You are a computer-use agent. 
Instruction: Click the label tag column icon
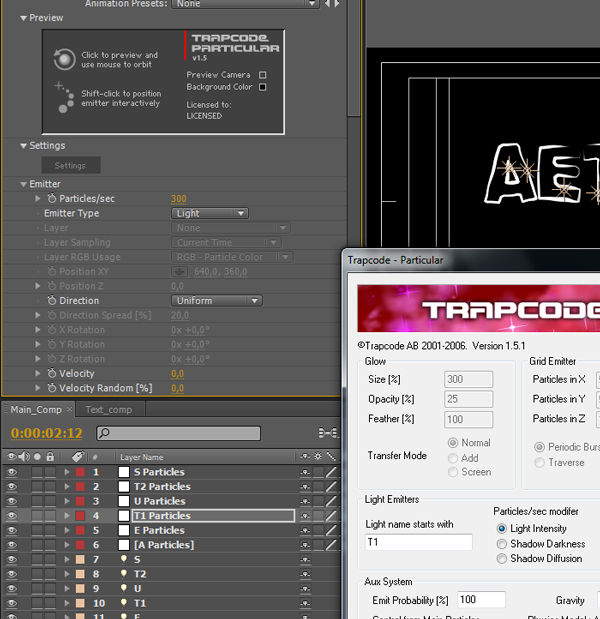(78, 457)
